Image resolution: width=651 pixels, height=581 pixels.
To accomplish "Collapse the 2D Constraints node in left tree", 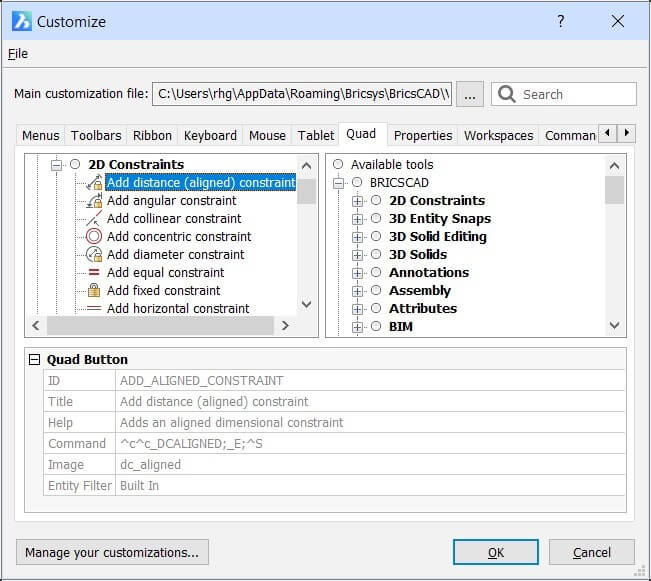I will click(56, 165).
